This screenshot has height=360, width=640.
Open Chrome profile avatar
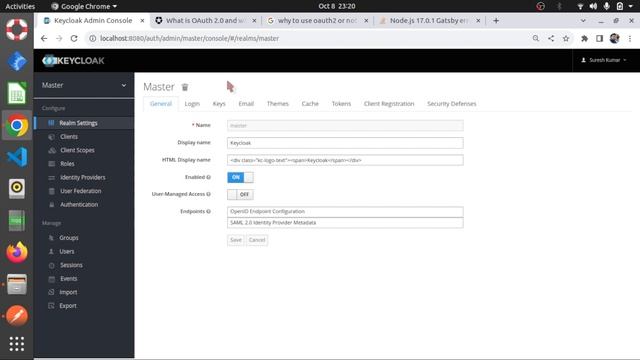coord(614,38)
